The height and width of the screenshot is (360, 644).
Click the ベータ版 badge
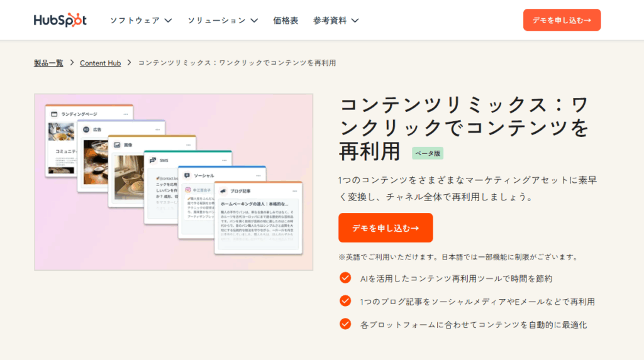tap(428, 153)
